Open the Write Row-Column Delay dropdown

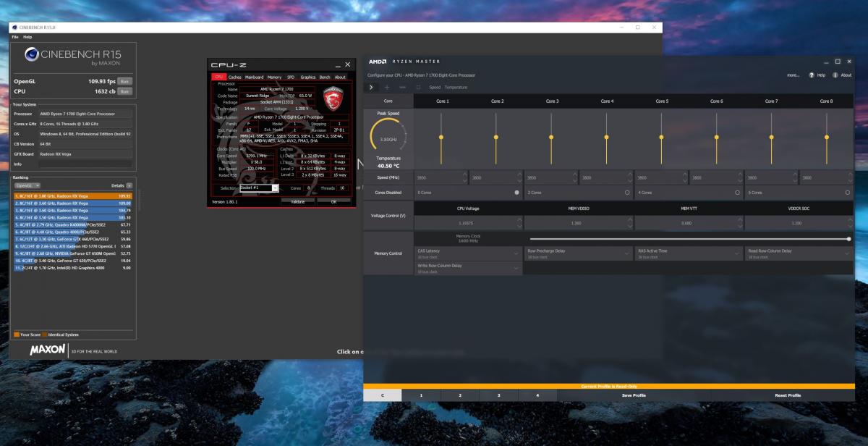point(467,268)
